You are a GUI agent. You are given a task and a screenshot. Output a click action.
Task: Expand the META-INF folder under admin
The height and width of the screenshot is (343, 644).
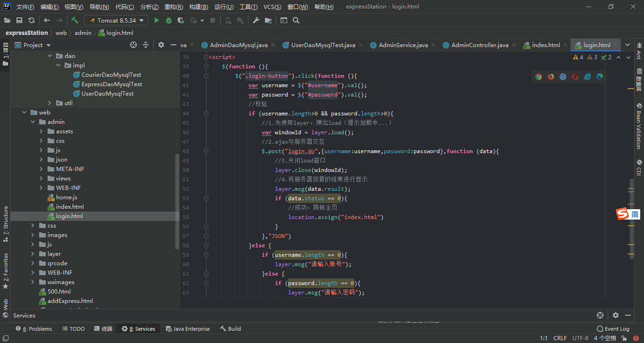point(42,169)
